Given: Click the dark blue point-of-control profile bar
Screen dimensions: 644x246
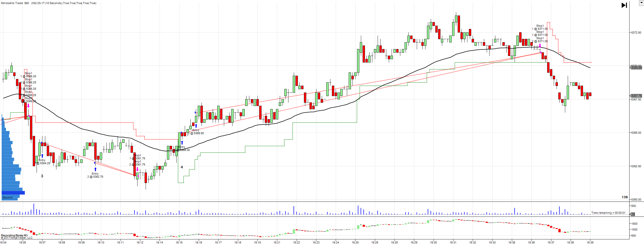Looking at the screenshot, I should [13, 193].
